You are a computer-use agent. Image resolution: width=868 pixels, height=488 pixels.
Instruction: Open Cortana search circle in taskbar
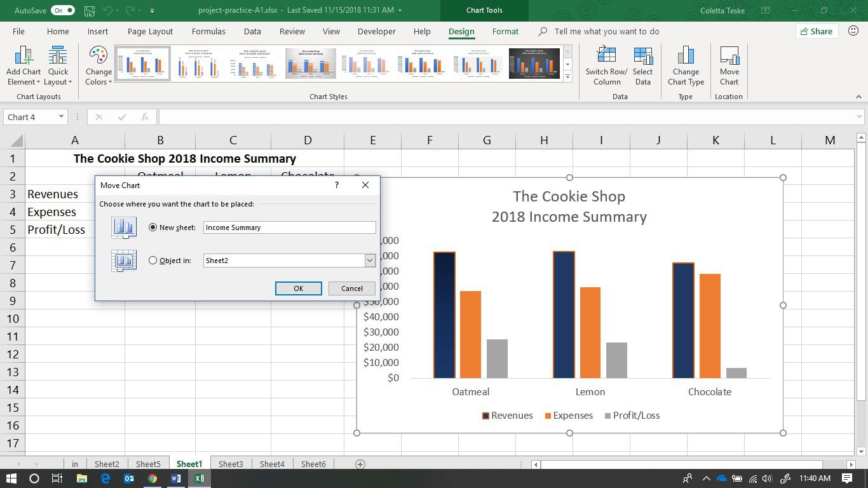point(34,478)
